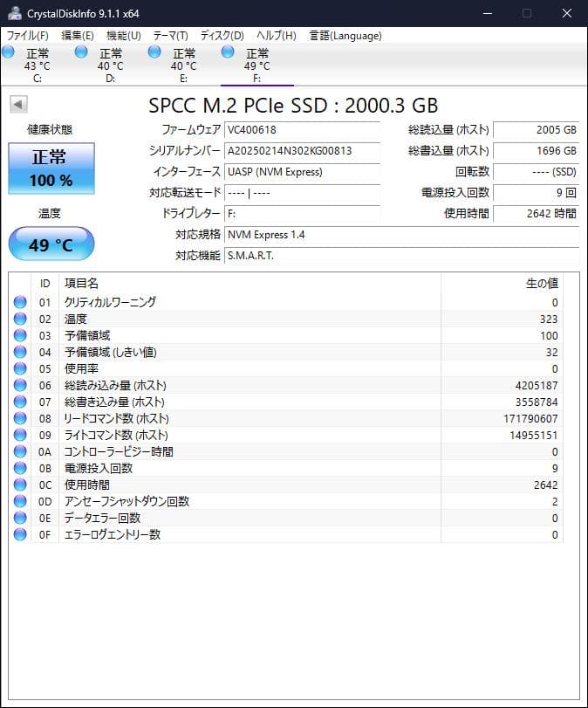Click the blue status orb for drive D:
588x708 pixels.
[81, 52]
